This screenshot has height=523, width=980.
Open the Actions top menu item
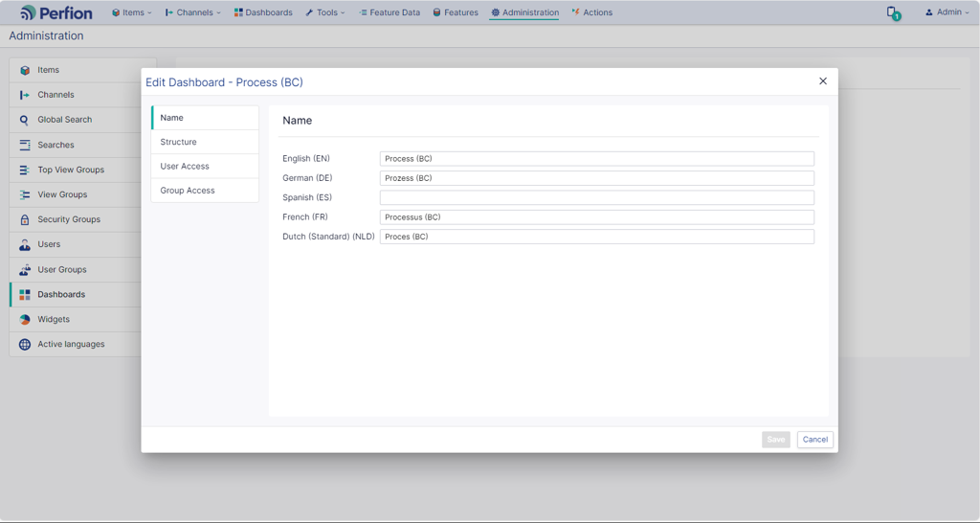point(591,12)
